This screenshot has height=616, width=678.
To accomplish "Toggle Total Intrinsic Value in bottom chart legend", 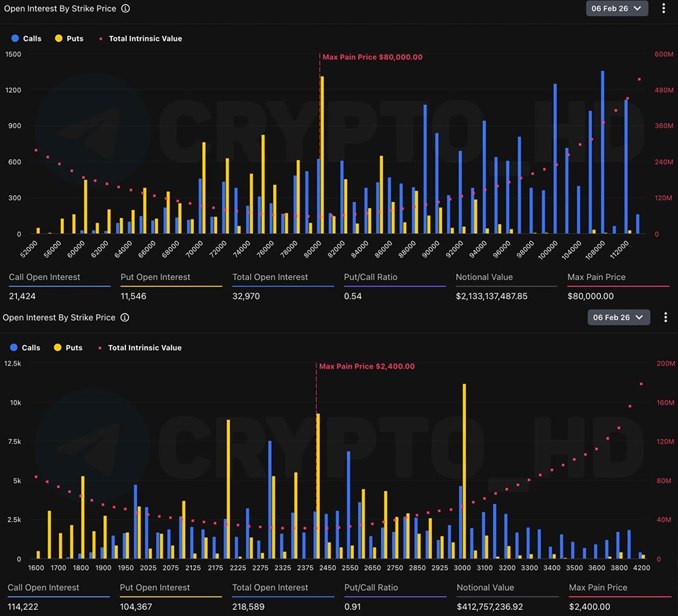I will tap(140, 348).
